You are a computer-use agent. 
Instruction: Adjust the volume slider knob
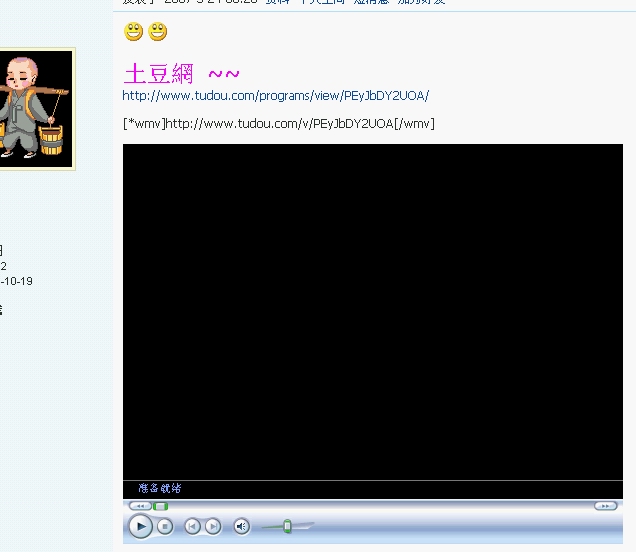[287, 526]
